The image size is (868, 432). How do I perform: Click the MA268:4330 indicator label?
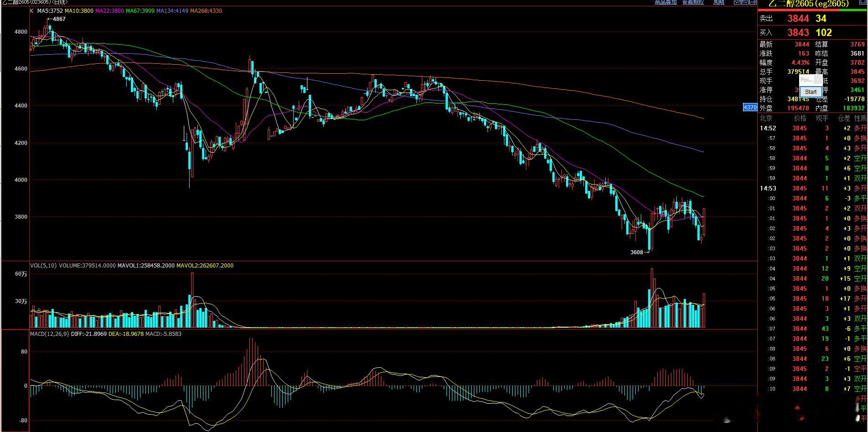206,10
